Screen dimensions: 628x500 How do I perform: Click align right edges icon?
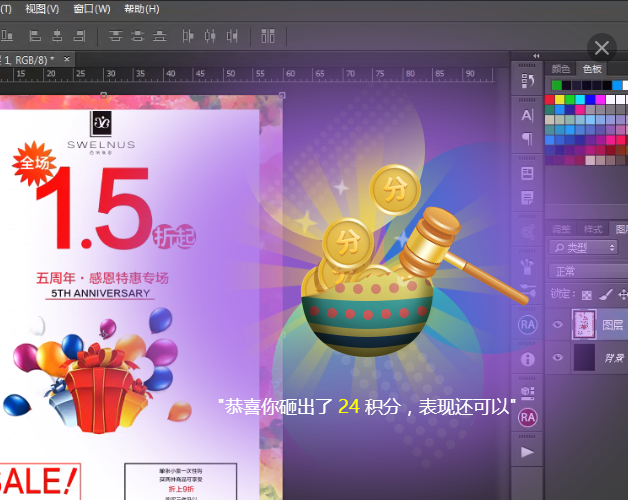tap(79, 36)
